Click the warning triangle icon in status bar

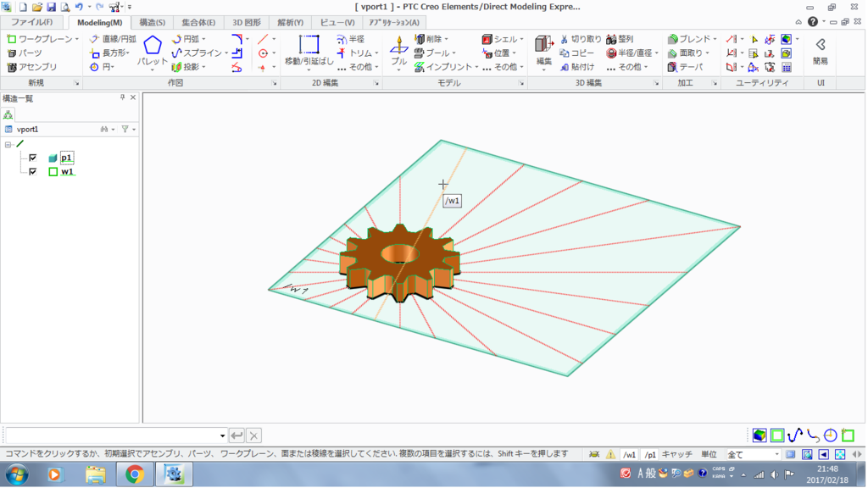pos(610,454)
